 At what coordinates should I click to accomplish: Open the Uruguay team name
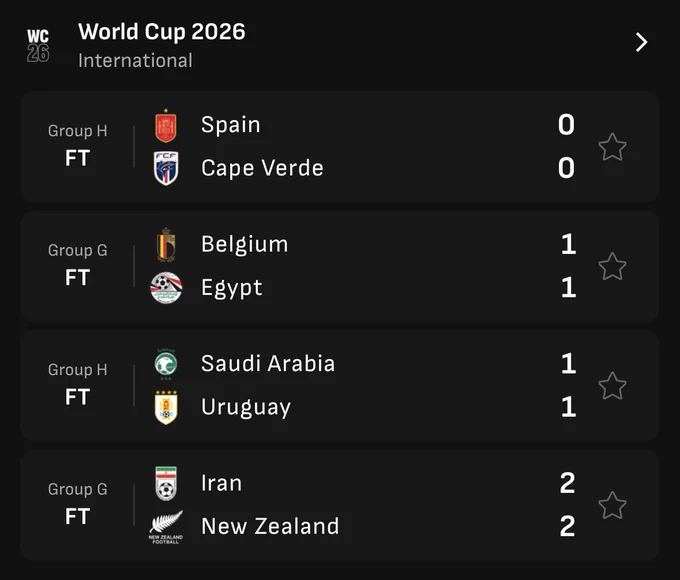click(246, 407)
